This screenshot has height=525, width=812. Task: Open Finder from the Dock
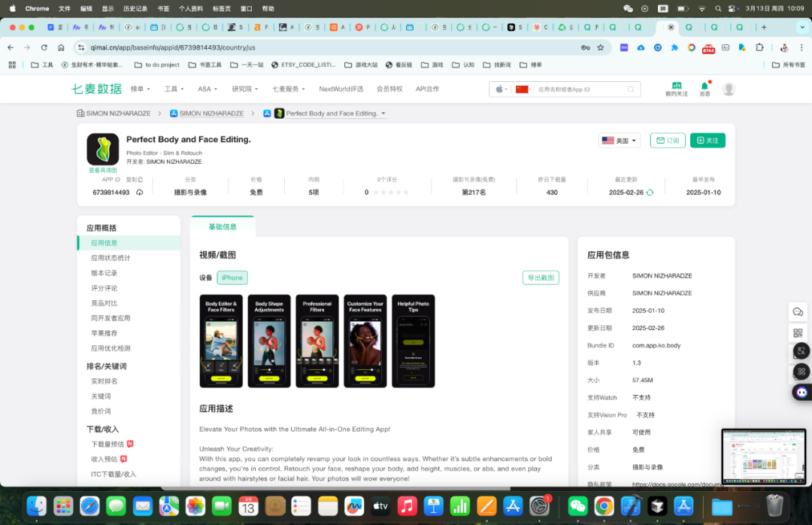[x=37, y=506]
